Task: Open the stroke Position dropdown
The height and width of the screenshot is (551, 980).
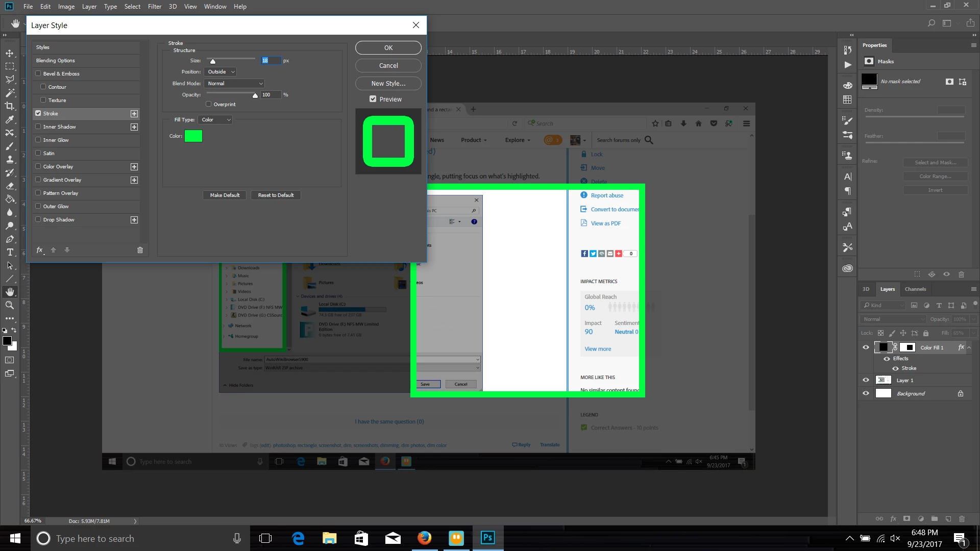Action: pyautogui.click(x=220, y=72)
